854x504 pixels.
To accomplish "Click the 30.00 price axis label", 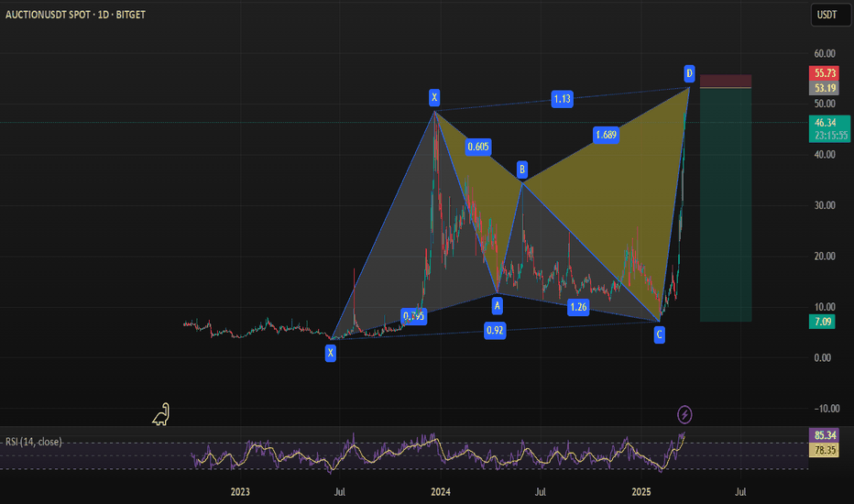I will click(x=825, y=205).
